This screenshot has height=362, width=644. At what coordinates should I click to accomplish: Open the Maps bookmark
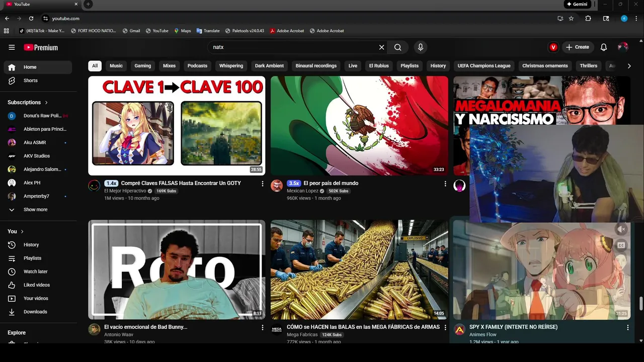click(x=182, y=31)
